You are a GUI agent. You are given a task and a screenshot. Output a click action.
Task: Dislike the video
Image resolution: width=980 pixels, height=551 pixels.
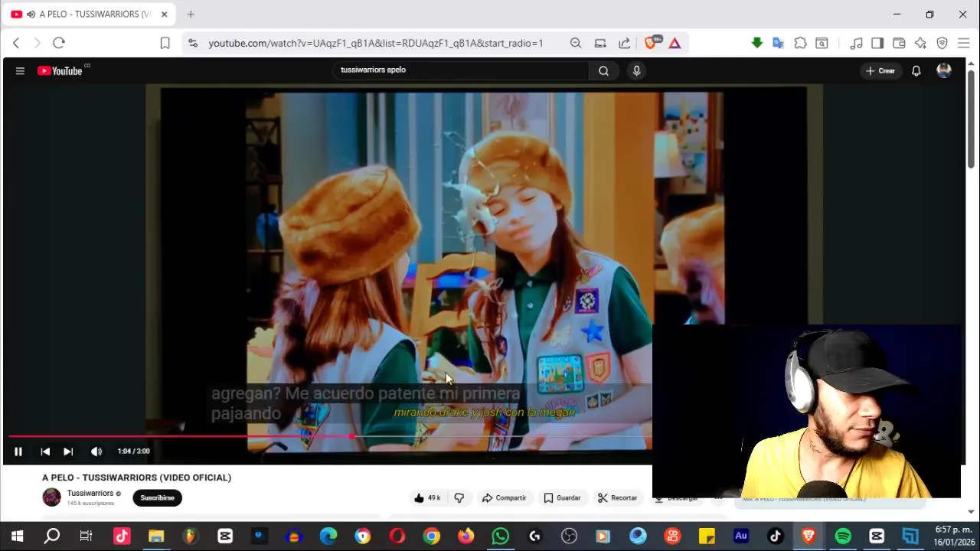pos(459,498)
